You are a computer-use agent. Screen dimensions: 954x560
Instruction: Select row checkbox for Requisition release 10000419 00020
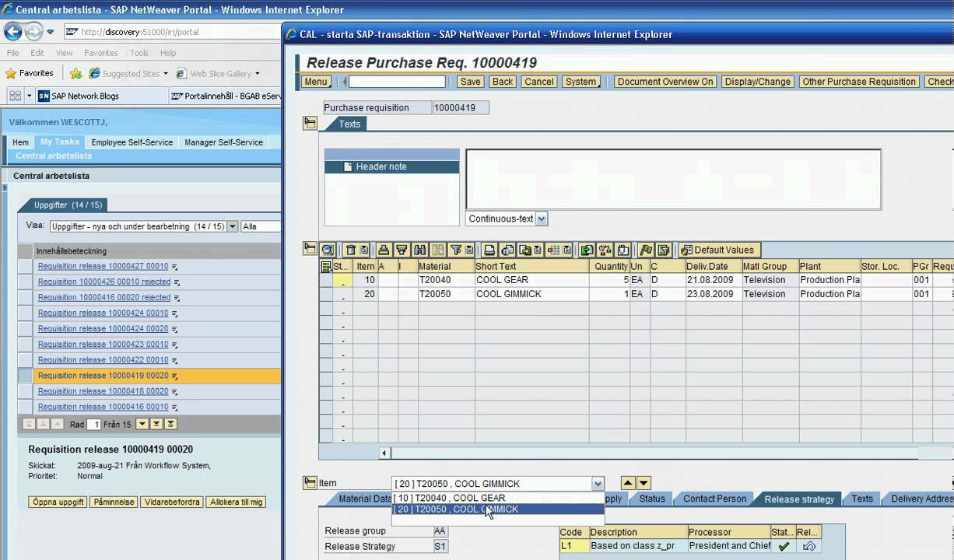coord(25,375)
